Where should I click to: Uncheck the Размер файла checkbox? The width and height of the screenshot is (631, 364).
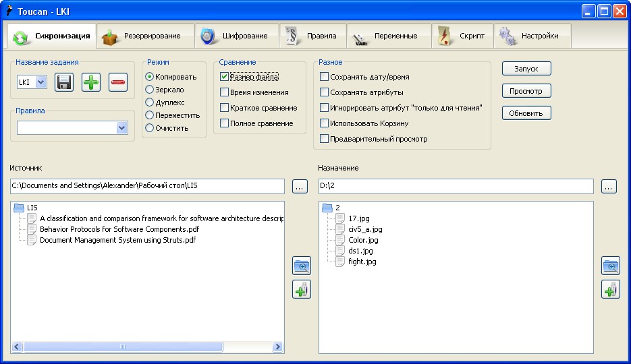point(225,78)
